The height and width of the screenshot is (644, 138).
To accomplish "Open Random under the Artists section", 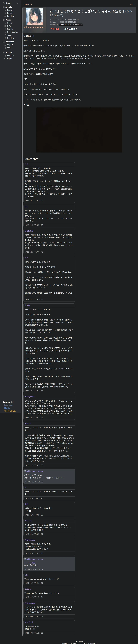I will click(9, 16).
